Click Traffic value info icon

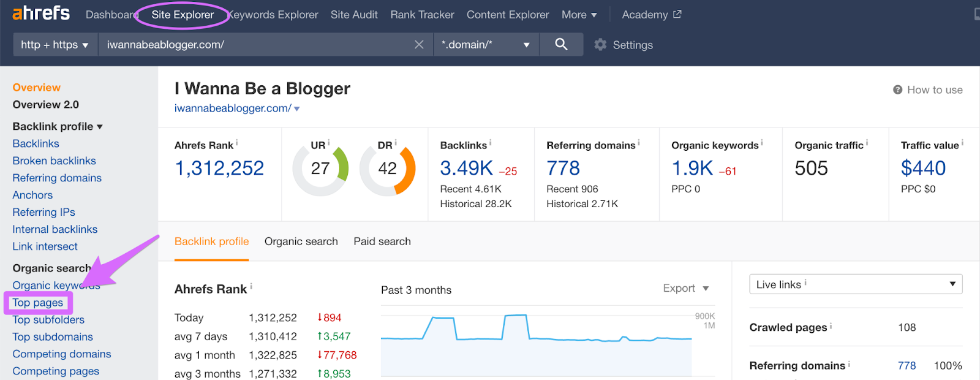pyautogui.click(x=962, y=143)
